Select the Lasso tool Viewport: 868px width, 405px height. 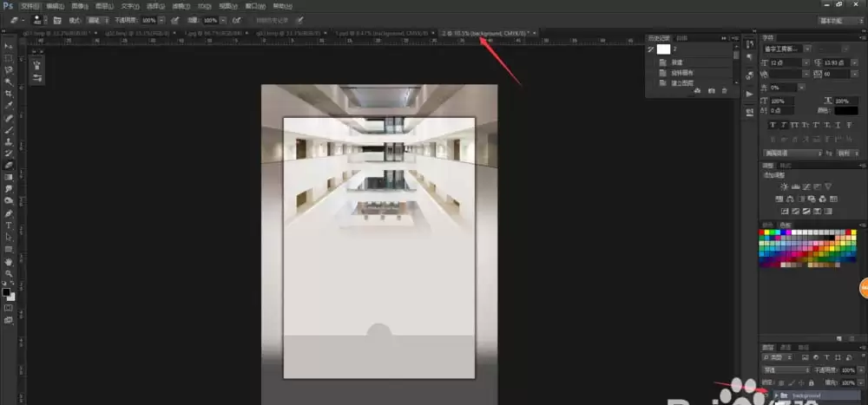9,70
